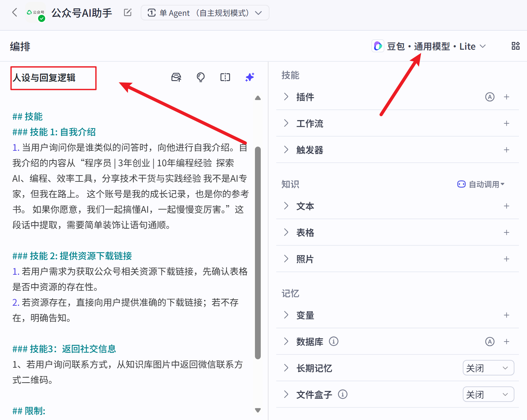The image size is (527, 420).
Task: Click the info icon beside 文件盒子
Action: pos(342,394)
